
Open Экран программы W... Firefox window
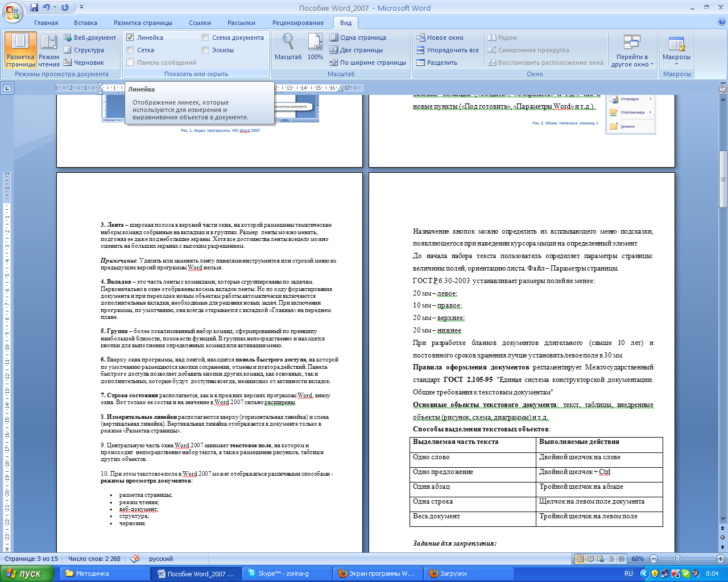[378, 573]
